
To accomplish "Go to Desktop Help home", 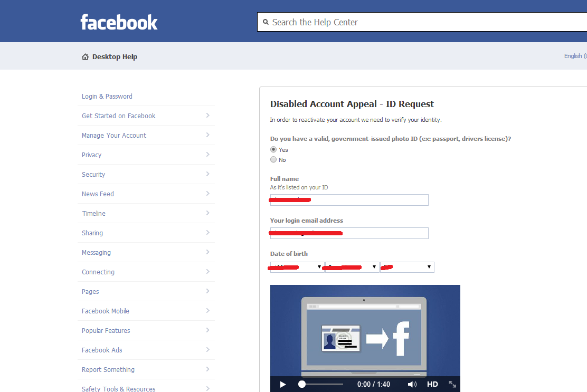I will tap(115, 57).
